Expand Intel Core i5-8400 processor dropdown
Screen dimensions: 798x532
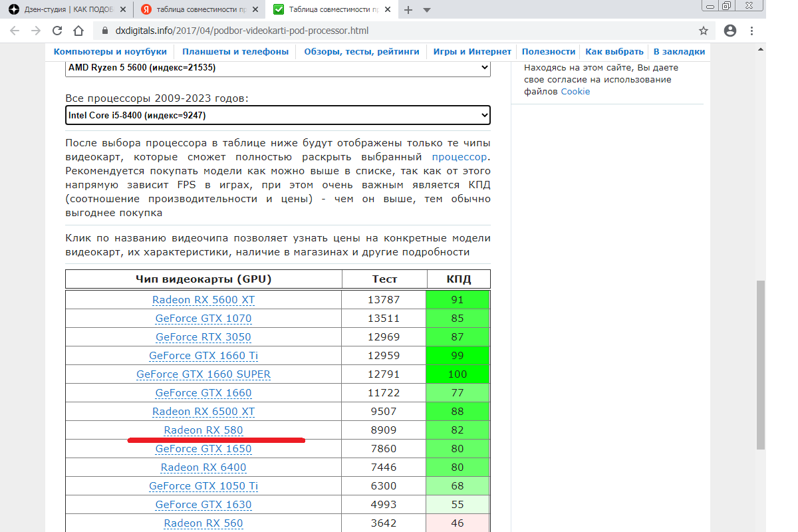pos(278,115)
